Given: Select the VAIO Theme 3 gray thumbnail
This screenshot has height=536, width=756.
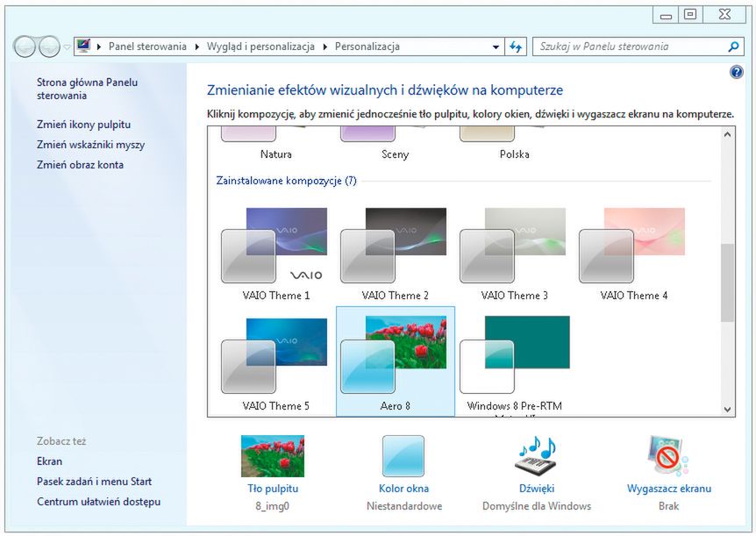Looking at the screenshot, I should (x=512, y=245).
